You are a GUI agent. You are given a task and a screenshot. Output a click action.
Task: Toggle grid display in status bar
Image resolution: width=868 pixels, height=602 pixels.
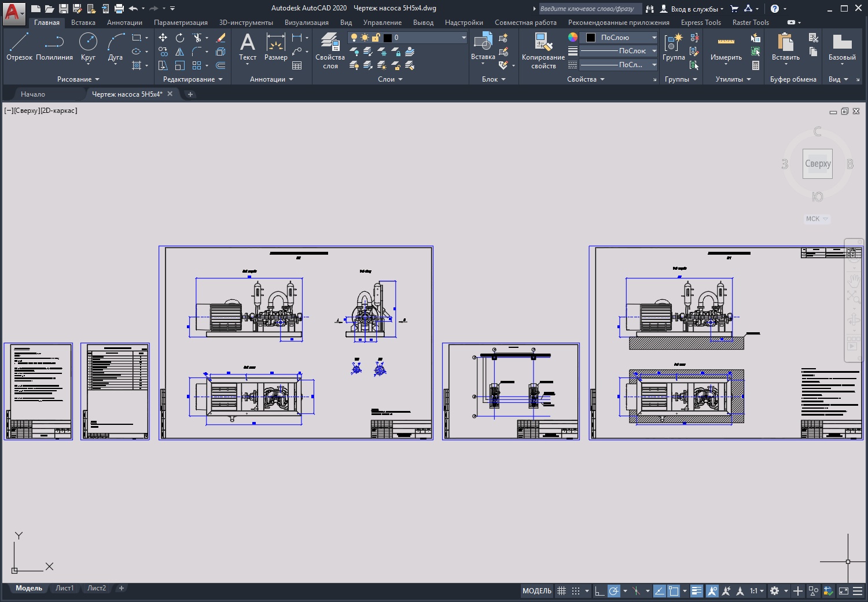tap(561, 591)
